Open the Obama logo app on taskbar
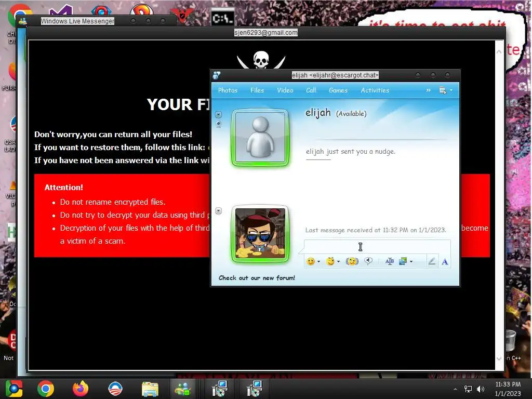This screenshot has height=399, width=532. click(x=115, y=389)
